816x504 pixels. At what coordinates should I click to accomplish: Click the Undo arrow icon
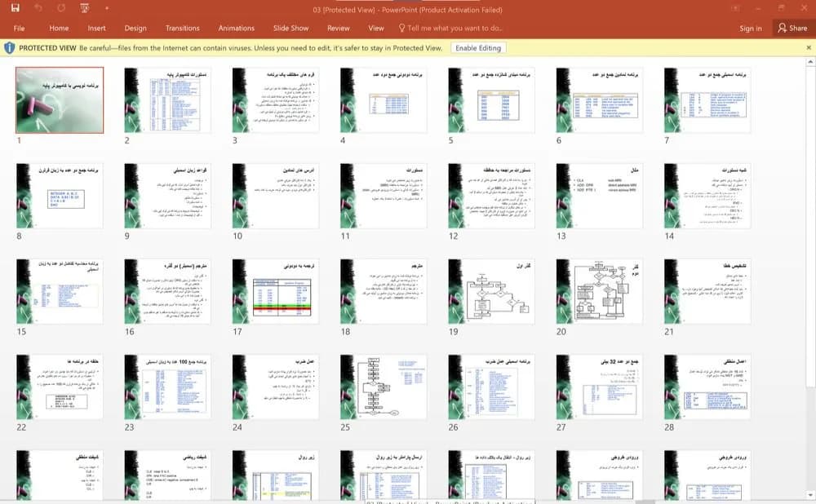(x=38, y=8)
